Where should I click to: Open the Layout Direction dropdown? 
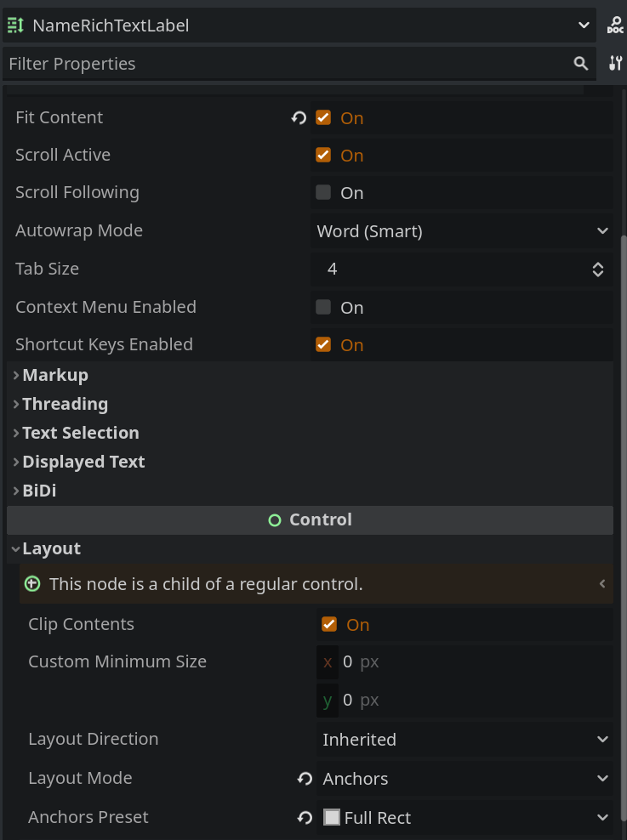(465, 739)
